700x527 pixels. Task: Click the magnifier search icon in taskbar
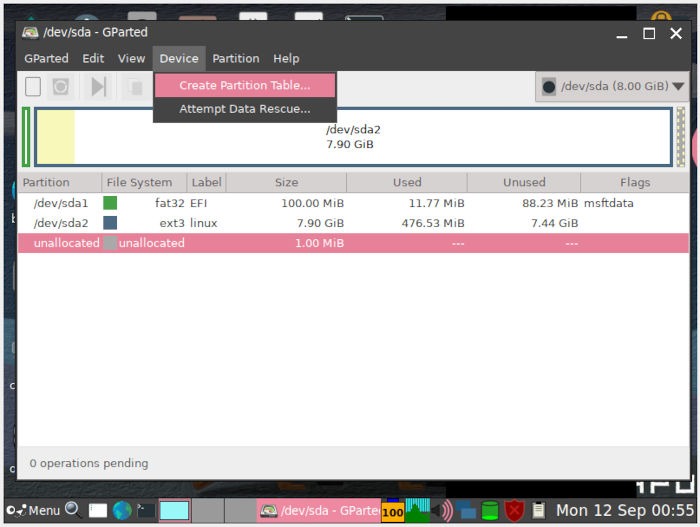pos(72,510)
